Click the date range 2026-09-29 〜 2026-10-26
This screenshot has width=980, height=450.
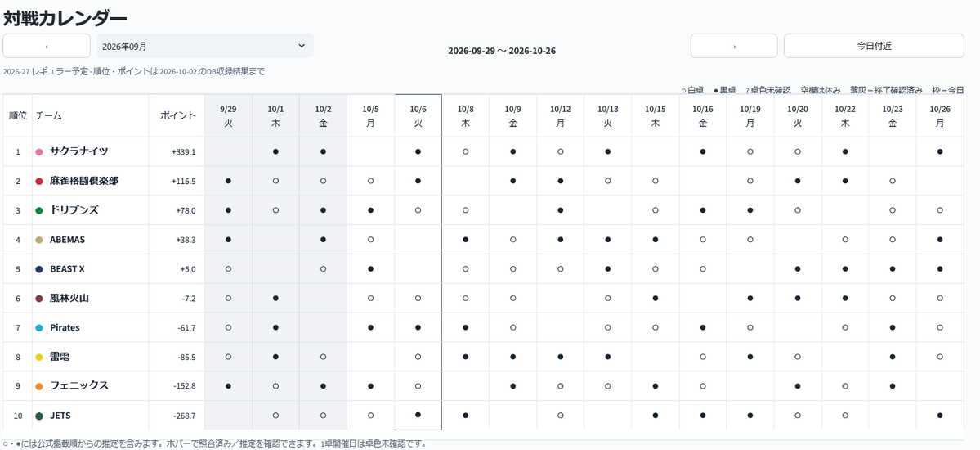(502, 51)
